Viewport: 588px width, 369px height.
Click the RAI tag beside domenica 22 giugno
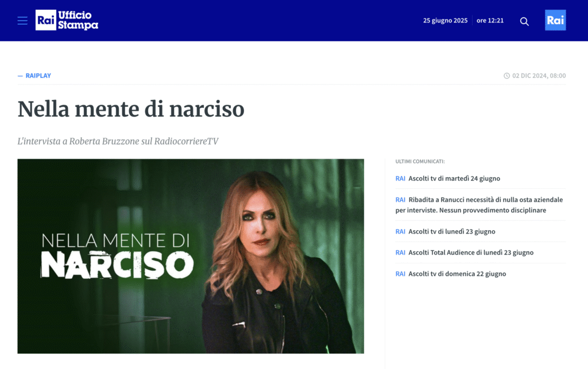[x=400, y=274]
